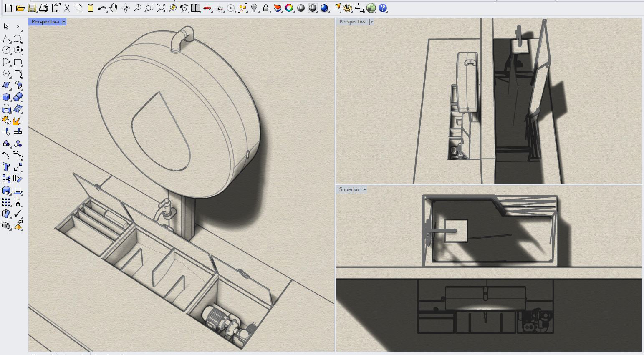Print the model with the printer icon
Image resolution: width=644 pixels, height=355 pixels.
(43, 8)
